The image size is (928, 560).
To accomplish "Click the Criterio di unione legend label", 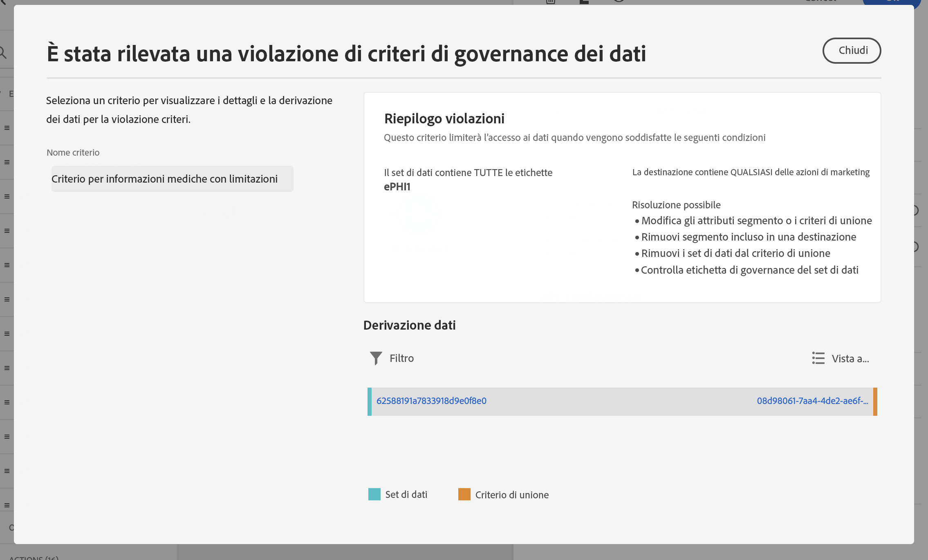I will pyautogui.click(x=512, y=495).
